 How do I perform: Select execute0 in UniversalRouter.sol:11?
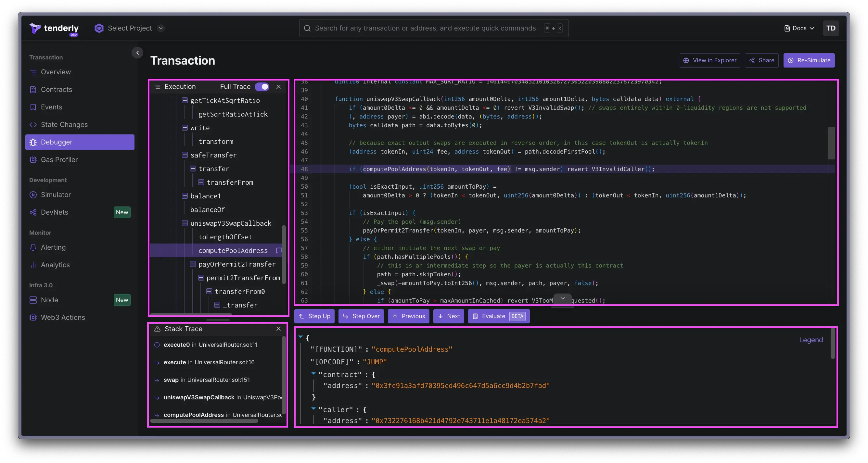pos(210,344)
